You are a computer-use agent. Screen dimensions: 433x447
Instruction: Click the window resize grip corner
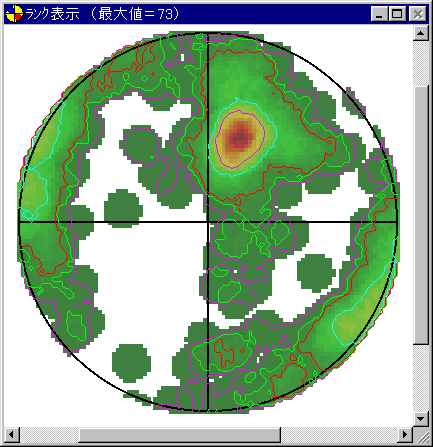click(421, 435)
